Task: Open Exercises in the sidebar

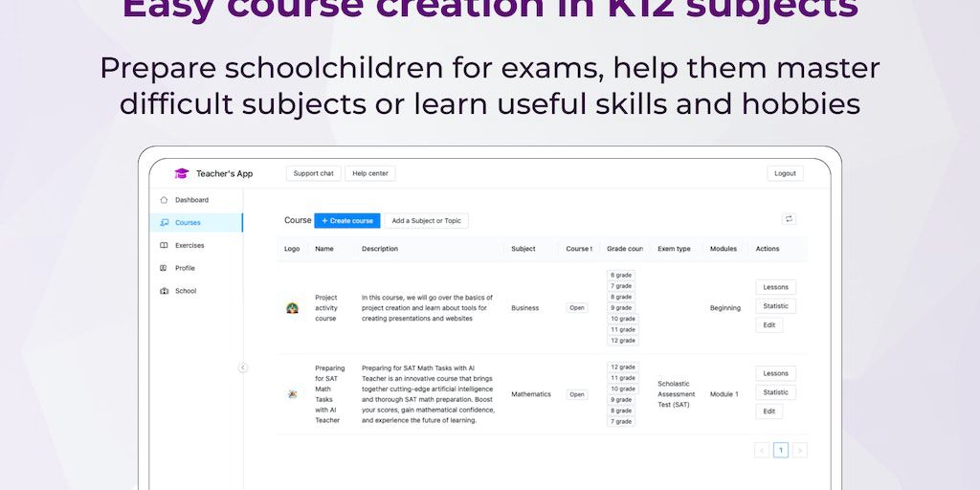Action: coord(196,246)
